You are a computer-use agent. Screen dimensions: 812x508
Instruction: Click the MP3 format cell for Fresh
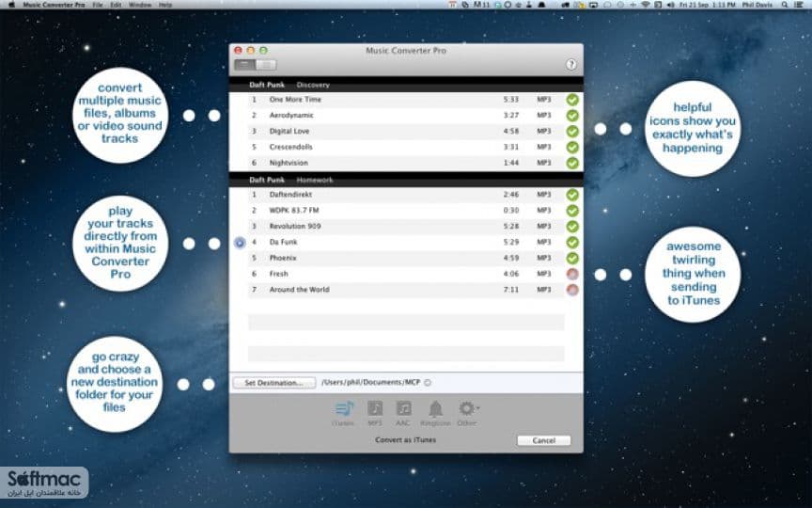(x=544, y=274)
